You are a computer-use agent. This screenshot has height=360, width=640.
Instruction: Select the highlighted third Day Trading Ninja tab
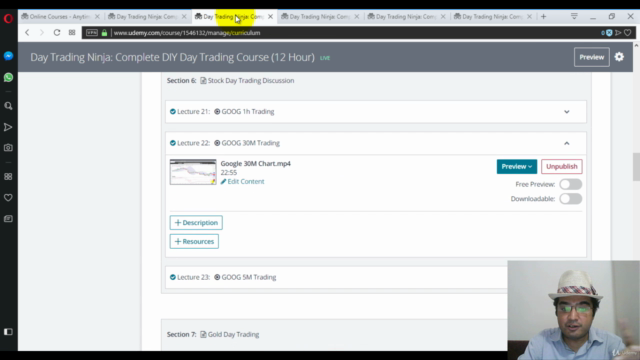tap(233, 17)
